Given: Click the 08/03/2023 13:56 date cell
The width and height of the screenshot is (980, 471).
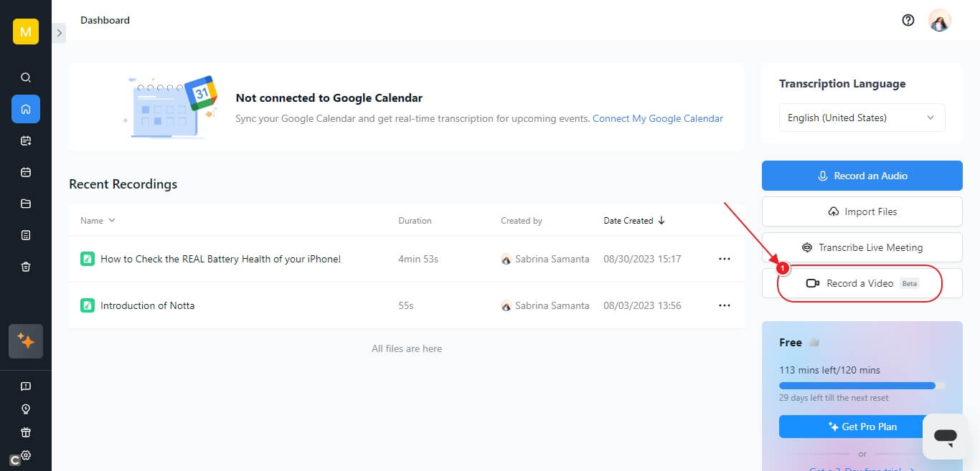Looking at the screenshot, I should pos(642,305).
